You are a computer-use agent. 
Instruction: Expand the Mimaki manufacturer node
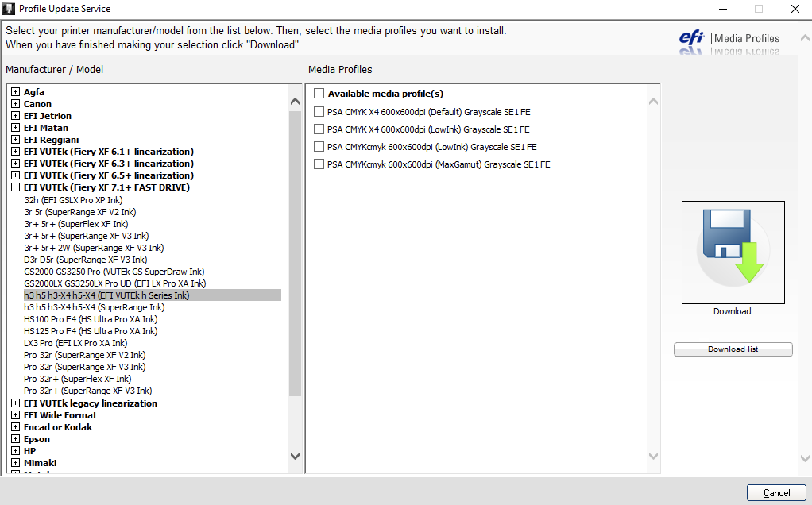15,463
